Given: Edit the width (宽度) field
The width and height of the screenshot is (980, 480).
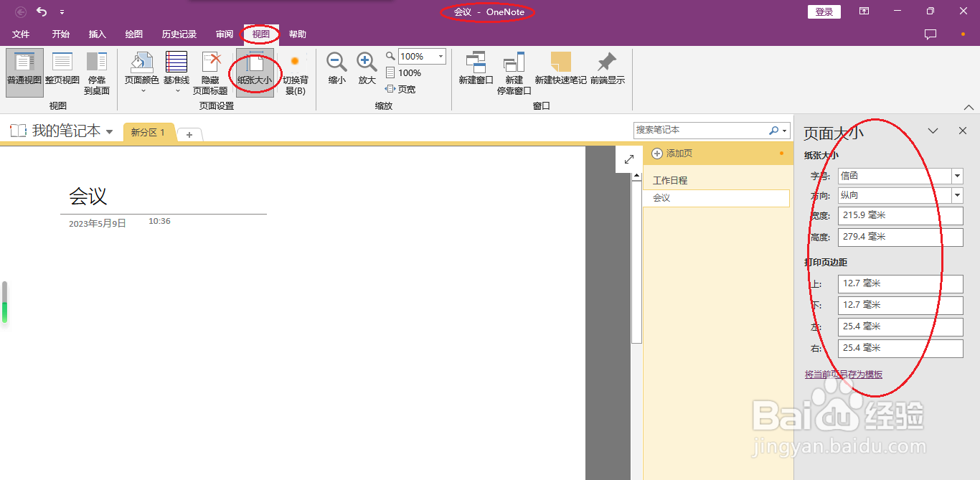Looking at the screenshot, I should tap(900, 215).
